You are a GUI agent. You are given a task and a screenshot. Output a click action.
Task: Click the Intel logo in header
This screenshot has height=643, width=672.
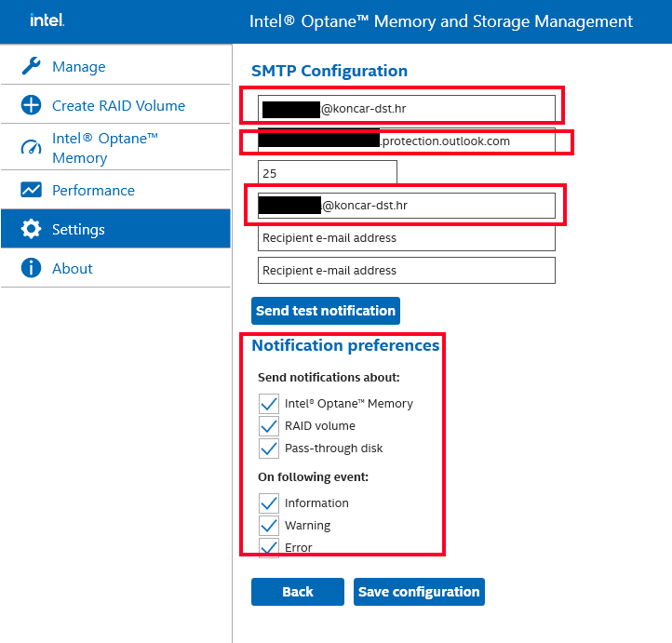pos(47,20)
